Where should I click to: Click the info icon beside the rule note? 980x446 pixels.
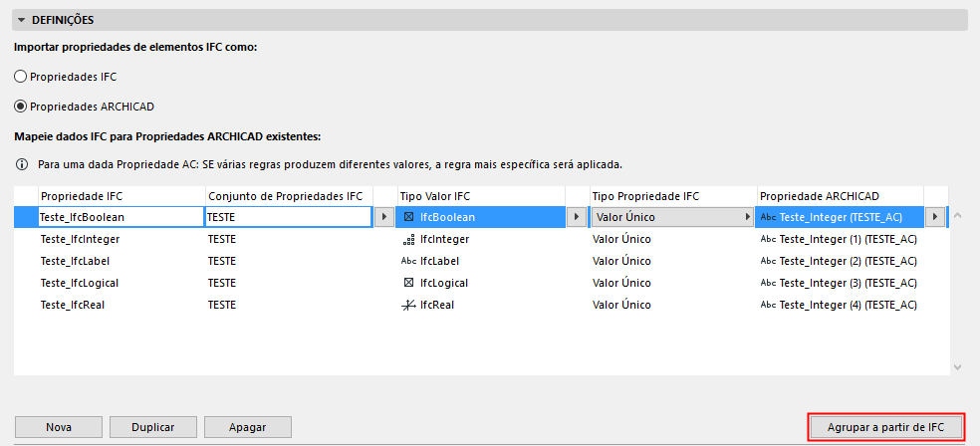point(22,163)
